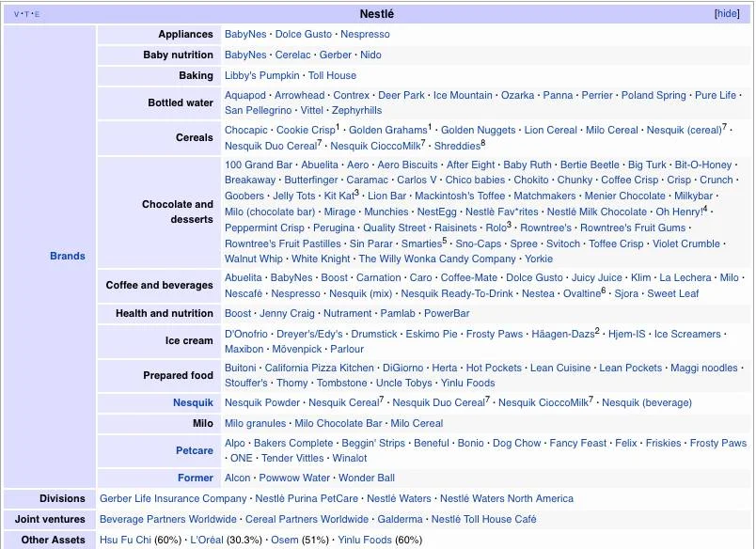The image size is (756, 549).
Task: Open the Tender Vittles link
Action: (x=292, y=458)
